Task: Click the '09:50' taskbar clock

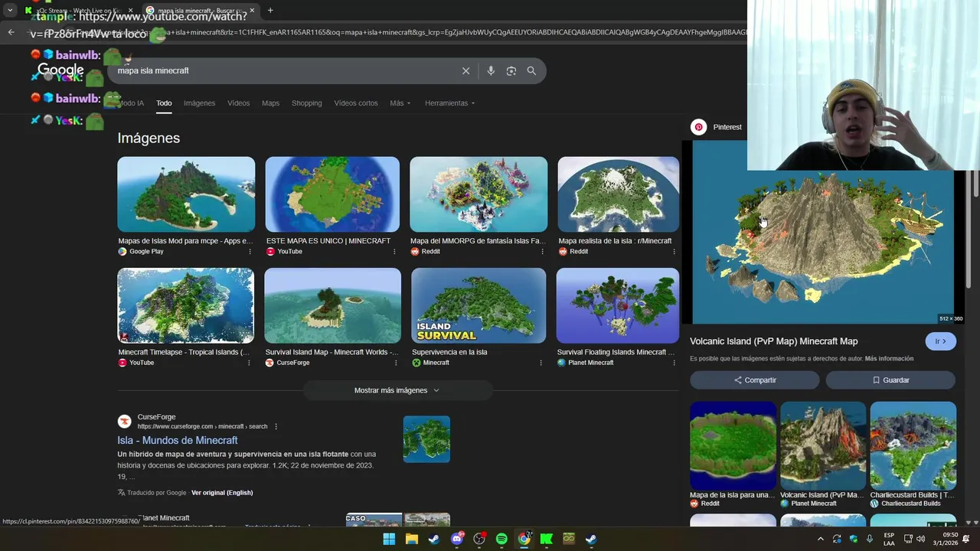Action: [x=950, y=535]
